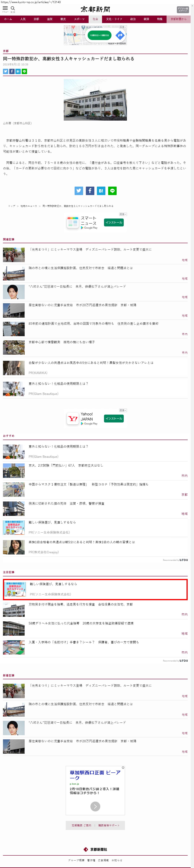Expand the 広告 dropdown on SmartNews ad
The image size is (194, 868).
pyautogui.click(x=123, y=214)
